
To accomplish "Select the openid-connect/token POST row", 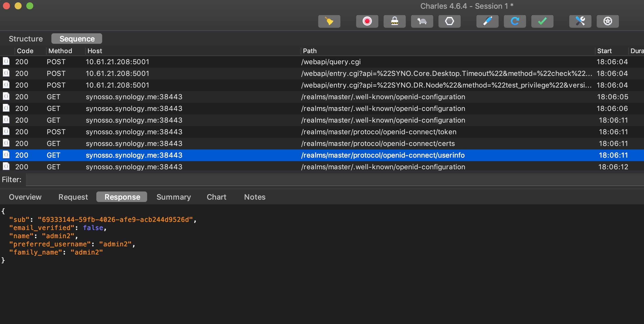I will coord(322,132).
